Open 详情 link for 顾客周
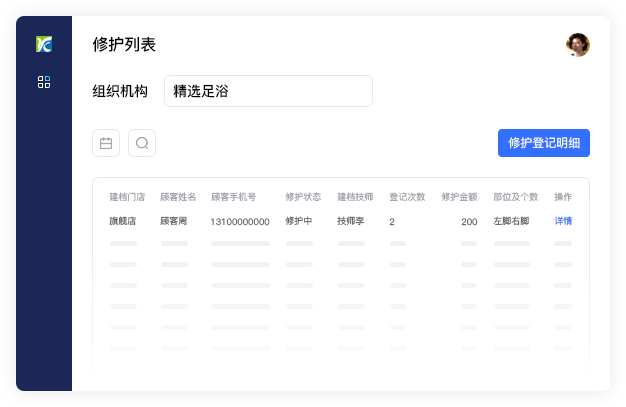Viewport: 626px width, 407px height. (x=563, y=221)
